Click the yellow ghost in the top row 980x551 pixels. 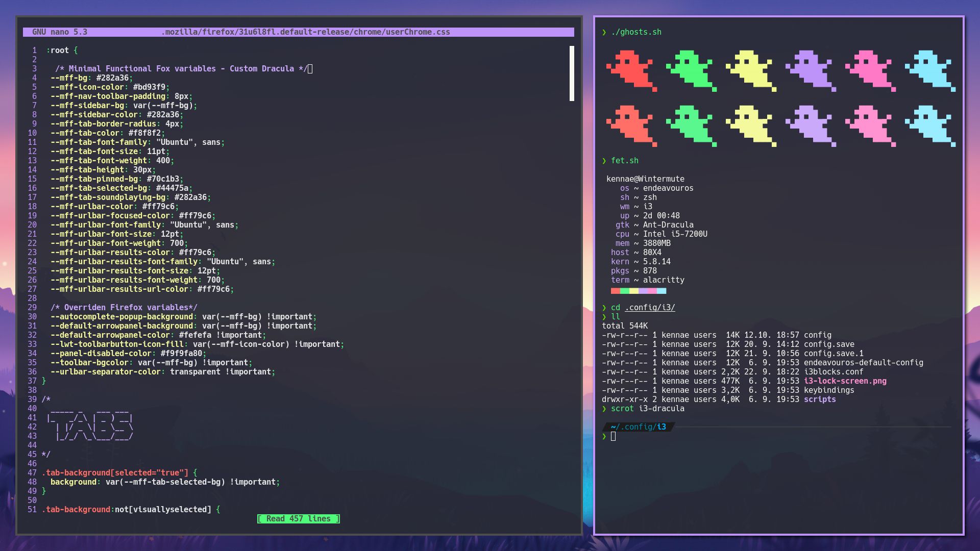point(750,71)
